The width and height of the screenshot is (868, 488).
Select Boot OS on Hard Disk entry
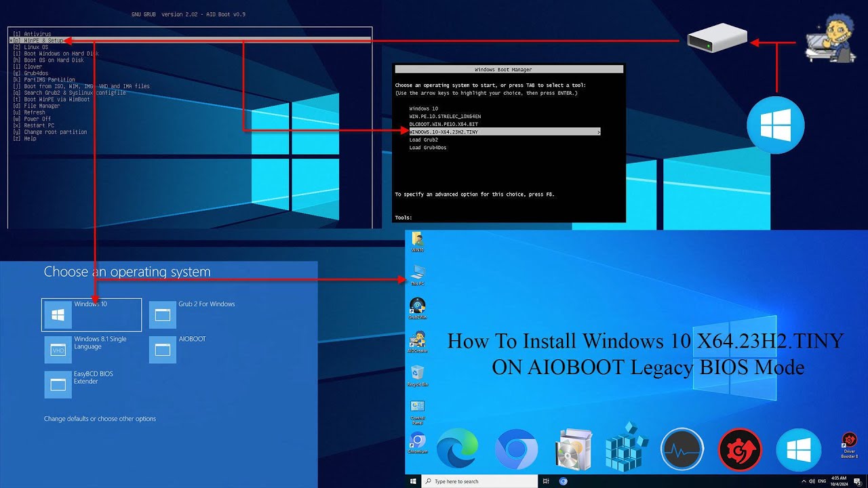pyautogui.click(x=48, y=60)
